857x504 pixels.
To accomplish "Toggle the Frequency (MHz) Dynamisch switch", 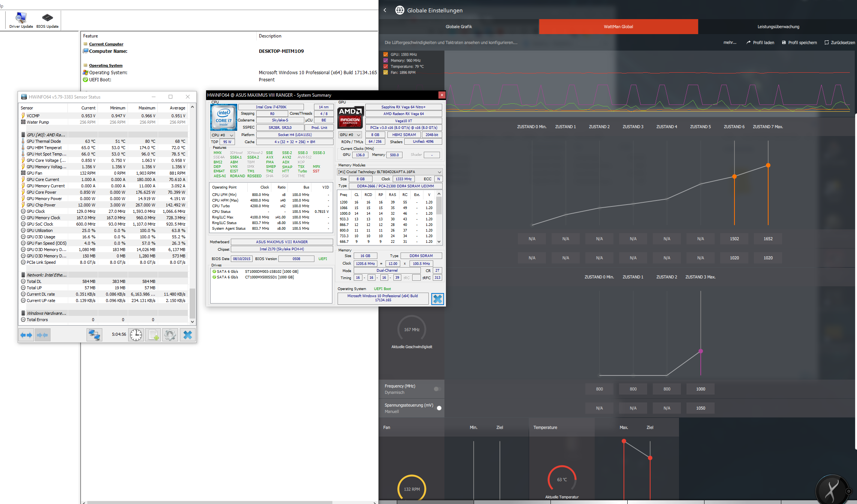I will [437, 389].
